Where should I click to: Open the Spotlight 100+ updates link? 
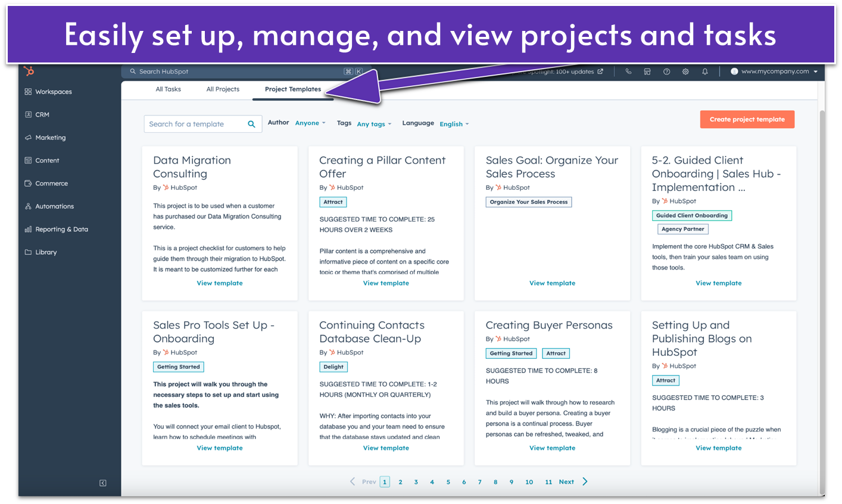pyautogui.click(x=560, y=71)
